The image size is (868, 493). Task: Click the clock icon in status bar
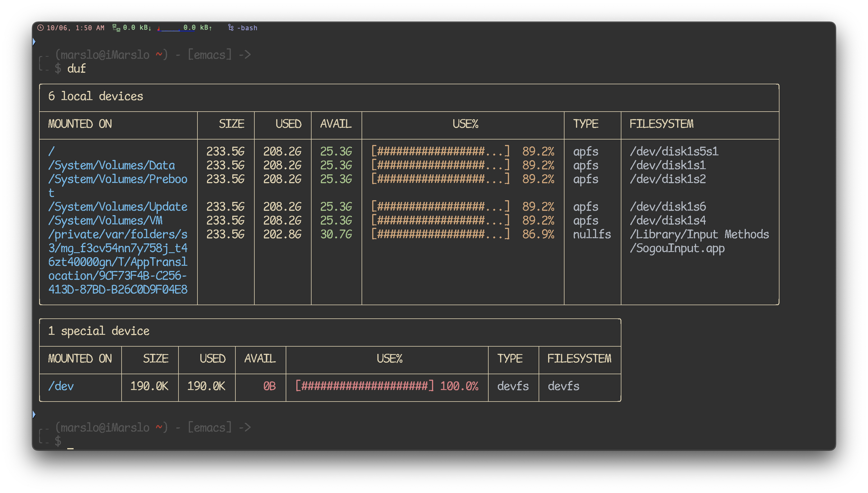[40, 28]
